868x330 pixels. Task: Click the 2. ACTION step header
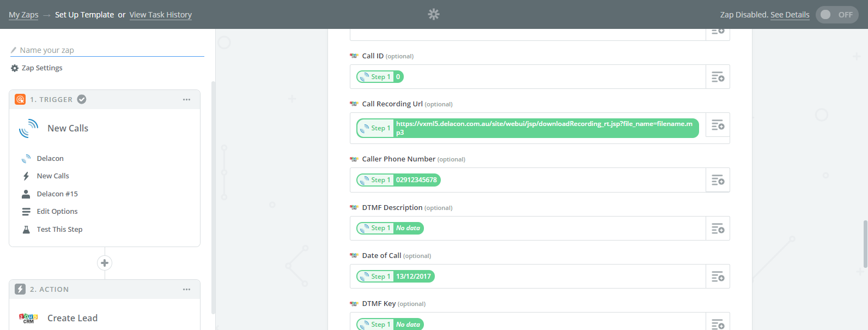coord(105,290)
